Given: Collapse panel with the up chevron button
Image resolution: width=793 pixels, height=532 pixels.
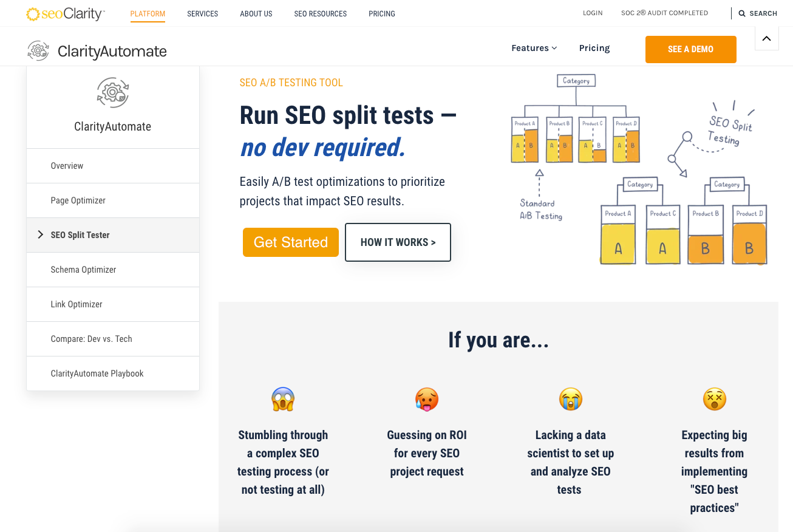Looking at the screenshot, I should [766, 38].
